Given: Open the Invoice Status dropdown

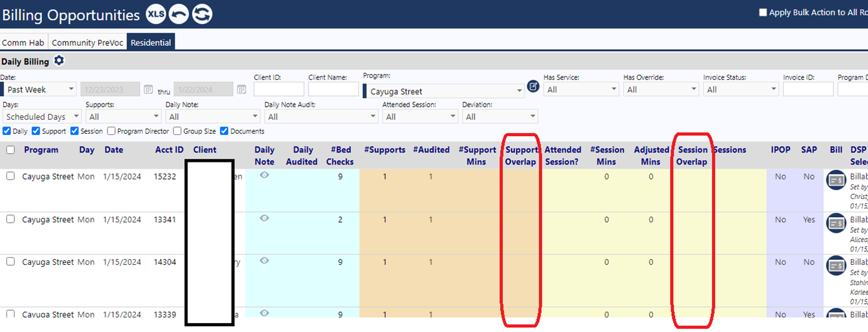Looking at the screenshot, I should [741, 90].
